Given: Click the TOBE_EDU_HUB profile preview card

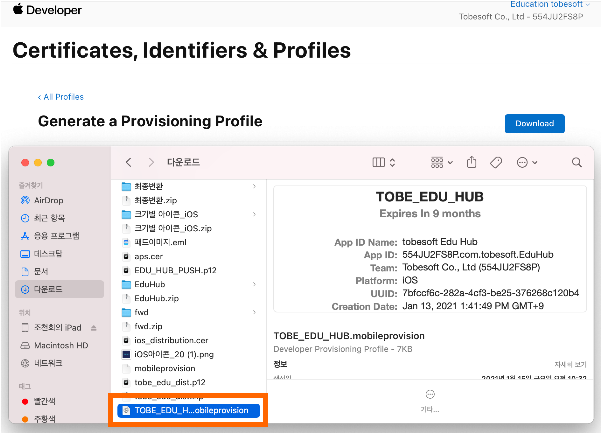Looking at the screenshot, I should point(430,249).
